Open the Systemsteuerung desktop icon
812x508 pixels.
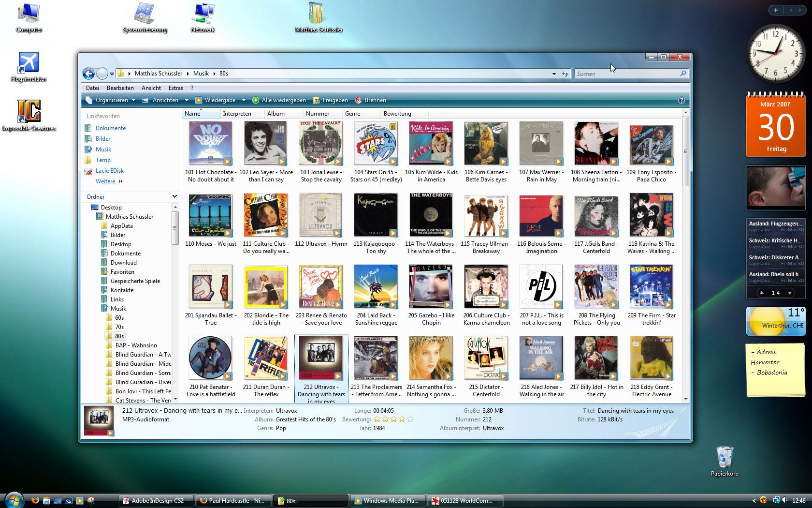[x=145, y=15]
